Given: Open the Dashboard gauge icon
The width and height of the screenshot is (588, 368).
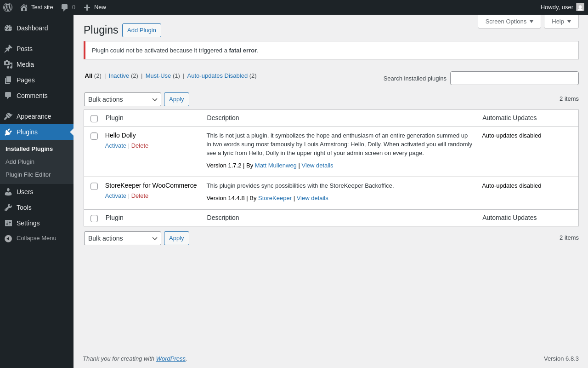Looking at the screenshot, I should coord(8,28).
